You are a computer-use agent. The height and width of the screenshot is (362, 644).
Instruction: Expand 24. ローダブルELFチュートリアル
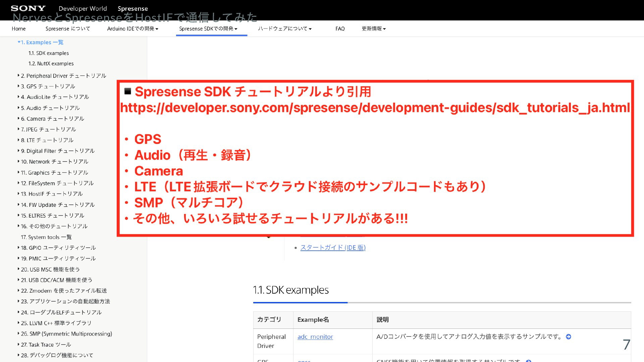pyautogui.click(x=60, y=312)
